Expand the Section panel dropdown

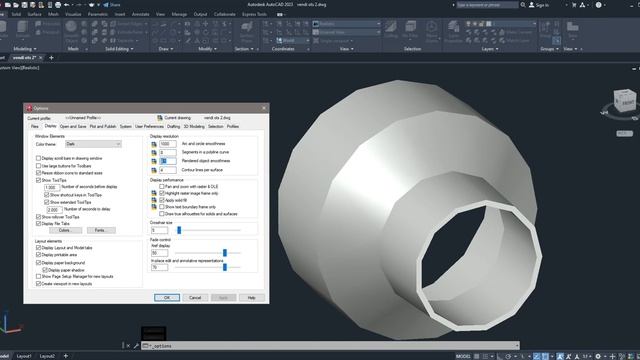pyautogui.click(x=244, y=49)
